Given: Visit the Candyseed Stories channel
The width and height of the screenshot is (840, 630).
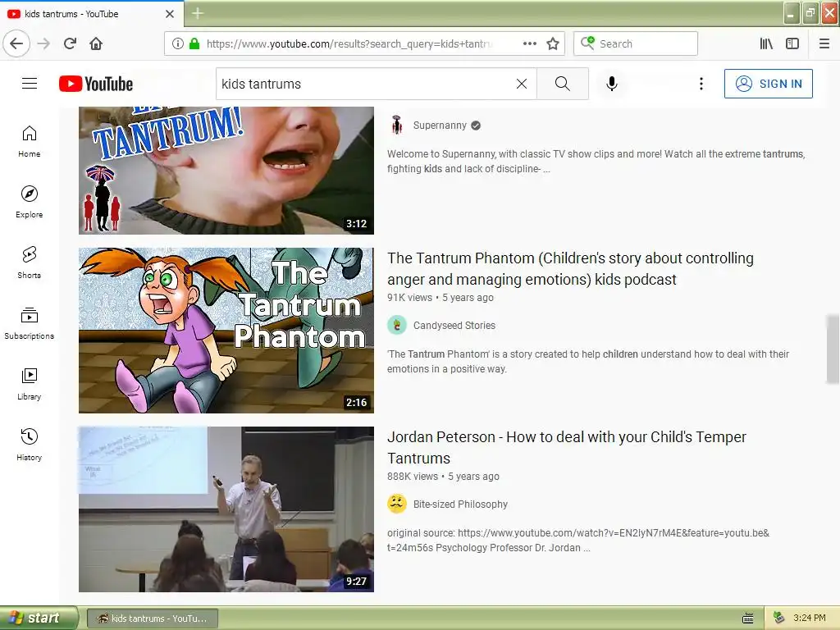Looking at the screenshot, I should (454, 325).
